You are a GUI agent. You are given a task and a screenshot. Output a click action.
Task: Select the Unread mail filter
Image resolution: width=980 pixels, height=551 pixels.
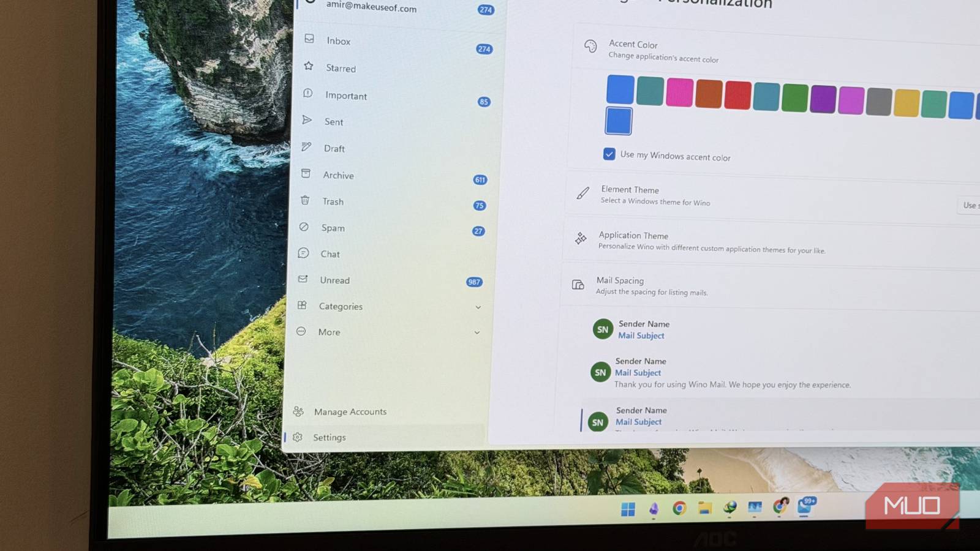point(334,280)
